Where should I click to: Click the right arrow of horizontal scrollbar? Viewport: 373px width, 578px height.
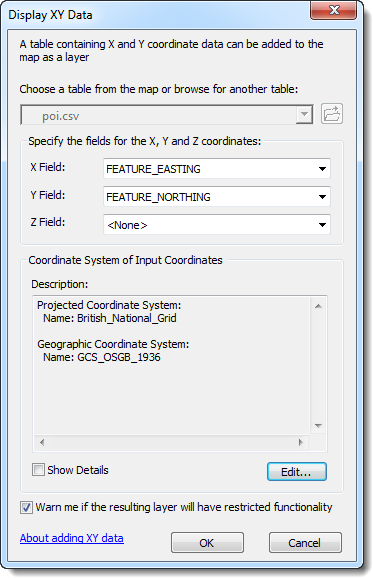[301, 442]
